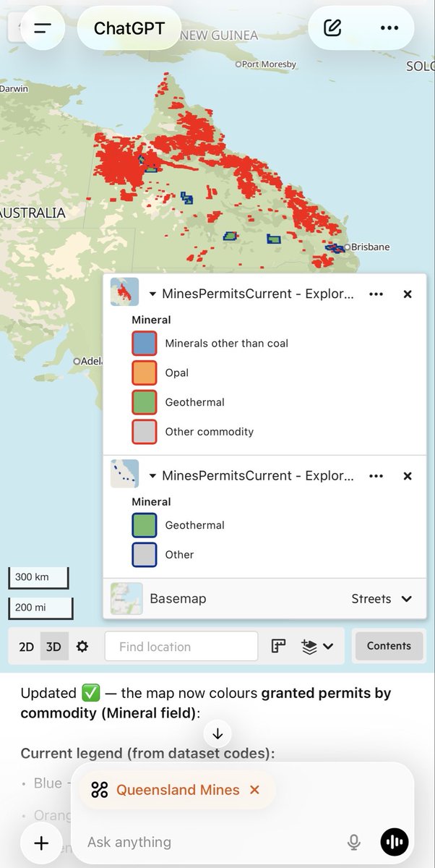Viewport: 435px width, 868px height.
Task: Collapse the first MinesPermitsCurrent layer legend
Action: (x=152, y=294)
